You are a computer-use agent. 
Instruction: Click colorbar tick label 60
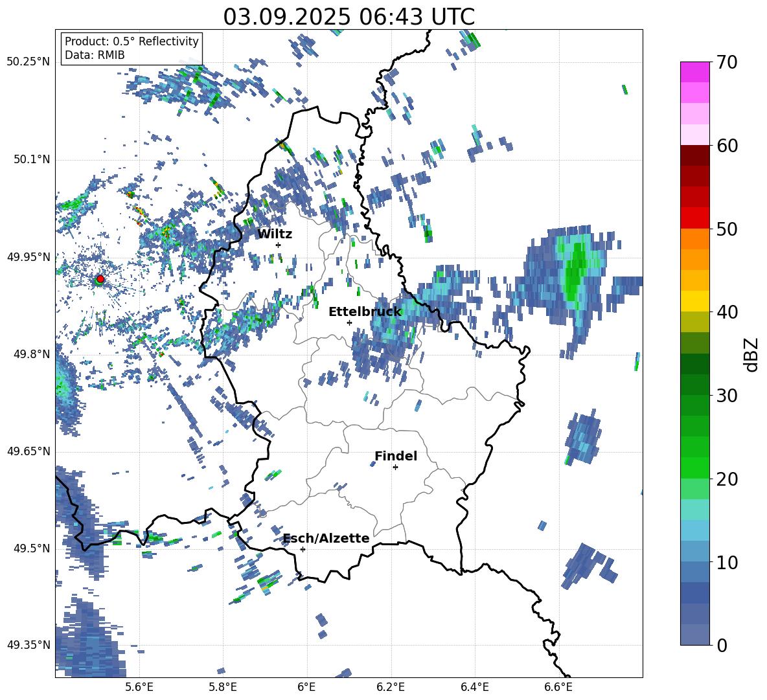click(727, 146)
